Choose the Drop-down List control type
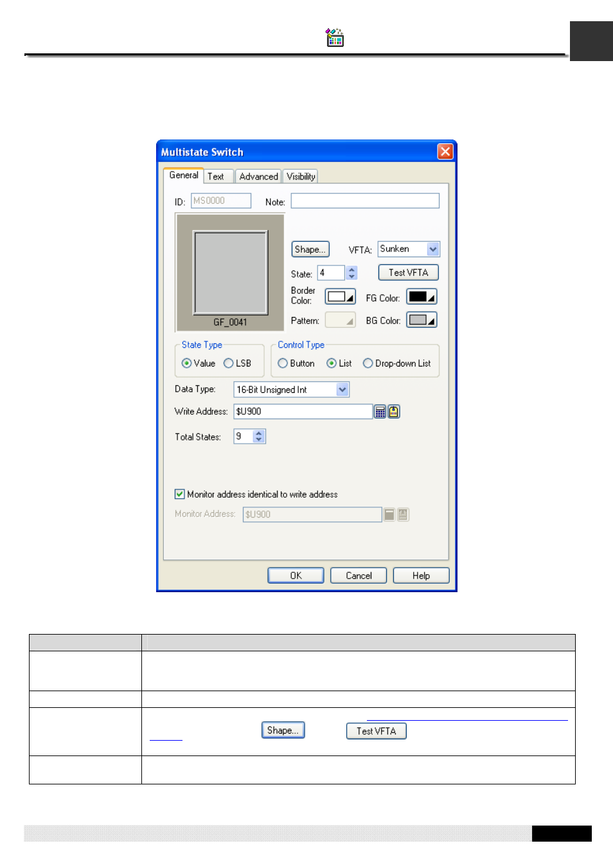This screenshot has width=613, height=868. tap(368, 363)
